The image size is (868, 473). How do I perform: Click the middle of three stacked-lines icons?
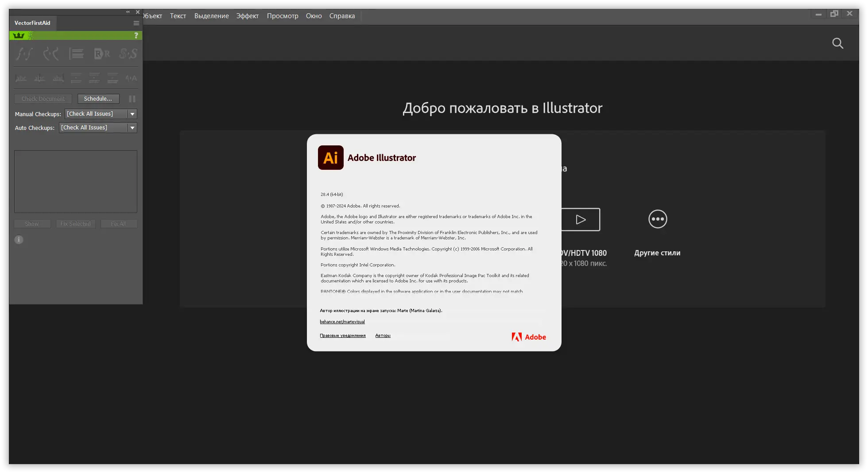94,78
